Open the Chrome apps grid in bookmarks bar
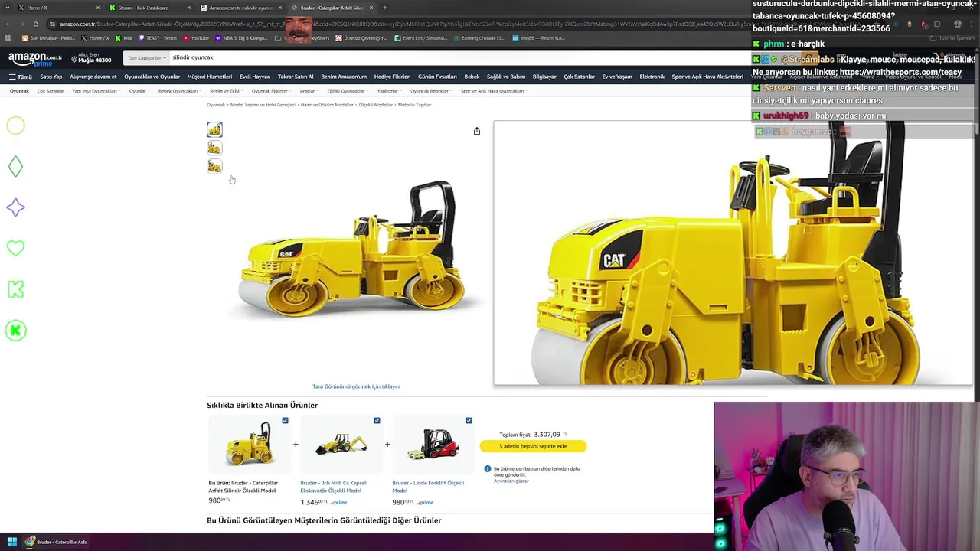 8,37
